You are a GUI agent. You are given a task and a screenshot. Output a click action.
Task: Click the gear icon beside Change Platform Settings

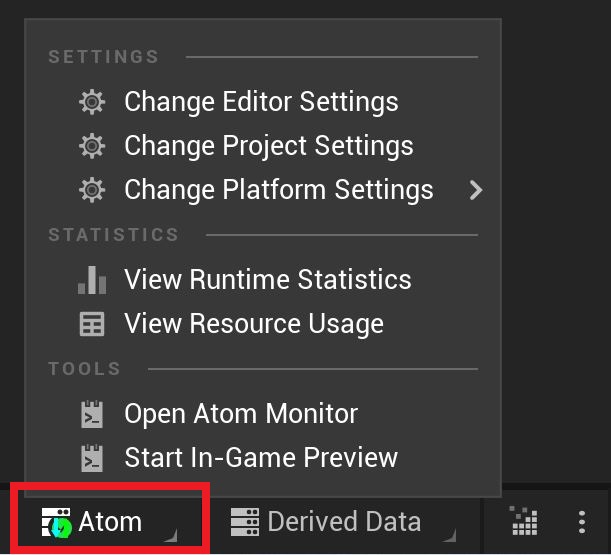pos(92,190)
